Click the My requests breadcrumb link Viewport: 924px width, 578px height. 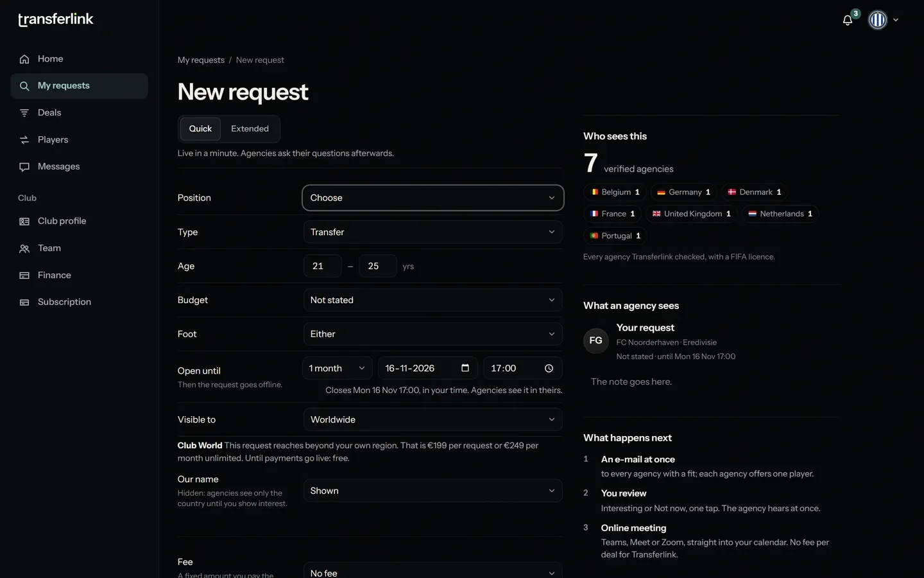tap(201, 60)
